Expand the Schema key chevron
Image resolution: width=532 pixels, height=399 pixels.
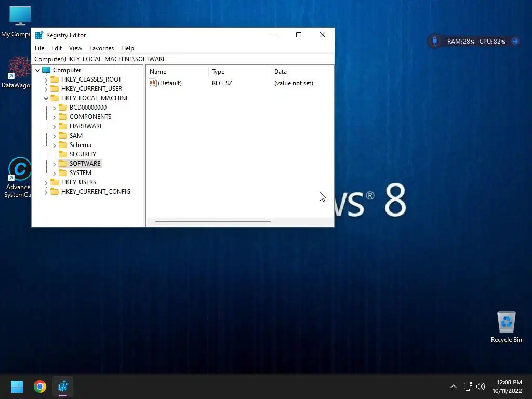(x=54, y=145)
